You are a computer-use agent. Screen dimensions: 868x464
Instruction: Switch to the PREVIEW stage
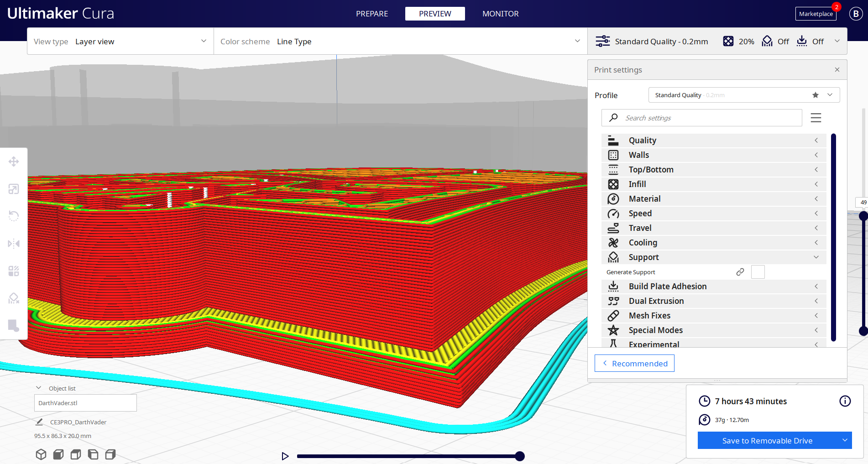435,14
